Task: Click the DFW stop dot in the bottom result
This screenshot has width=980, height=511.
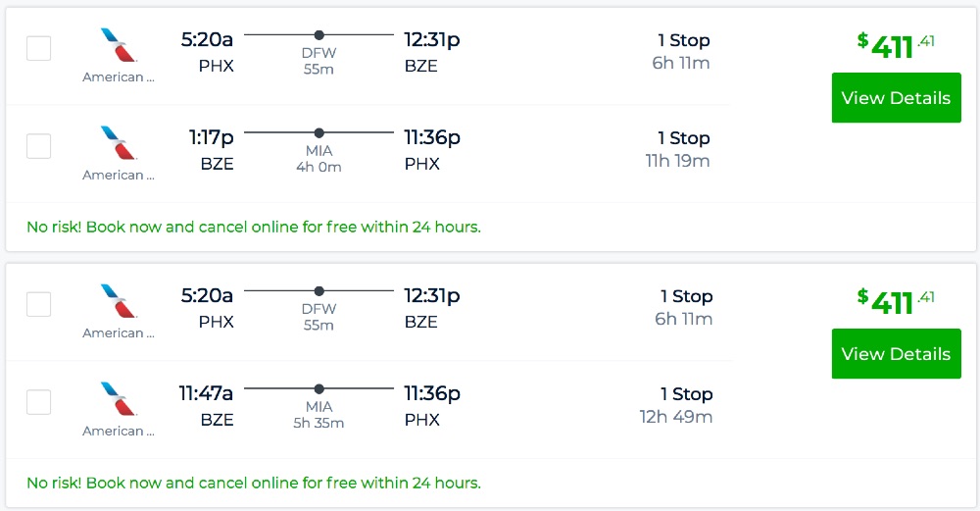Action: point(318,290)
